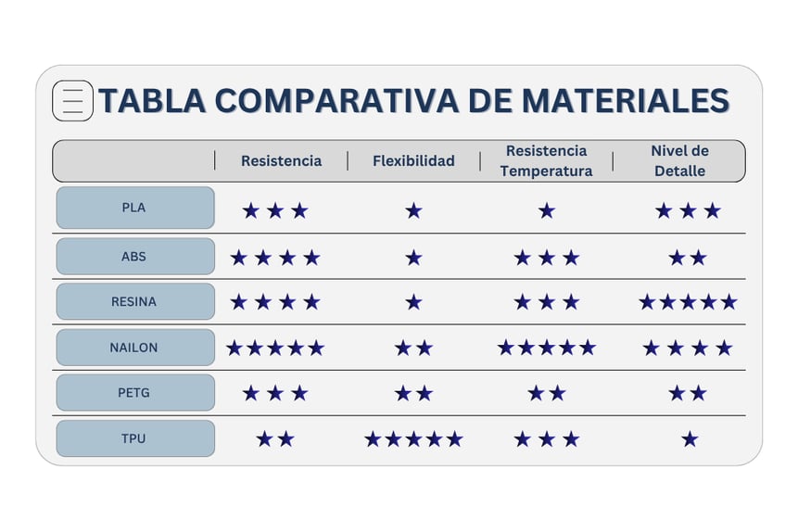Click ABS's four-star Resistencia rating
The image size is (798, 532).
pyautogui.click(x=275, y=258)
